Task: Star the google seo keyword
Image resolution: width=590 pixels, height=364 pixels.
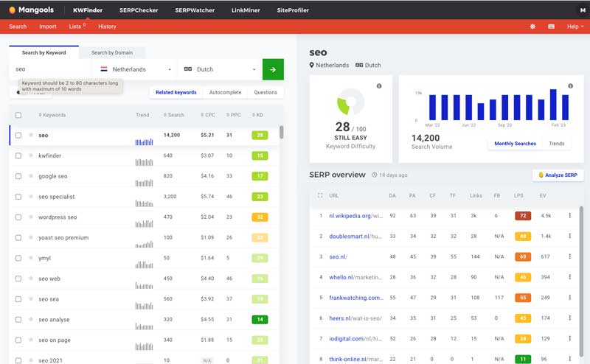Action: (31, 176)
